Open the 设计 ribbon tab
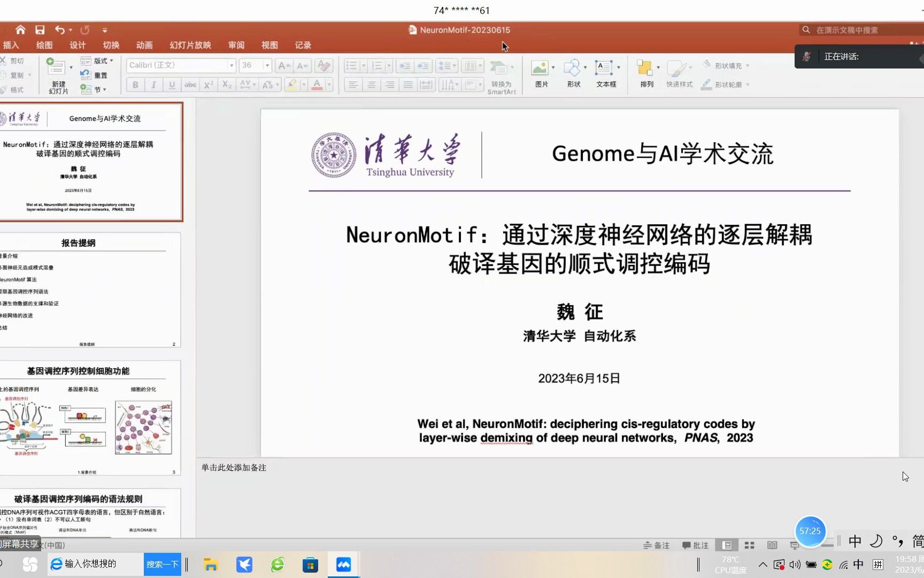The width and height of the screenshot is (924, 578). (x=78, y=45)
